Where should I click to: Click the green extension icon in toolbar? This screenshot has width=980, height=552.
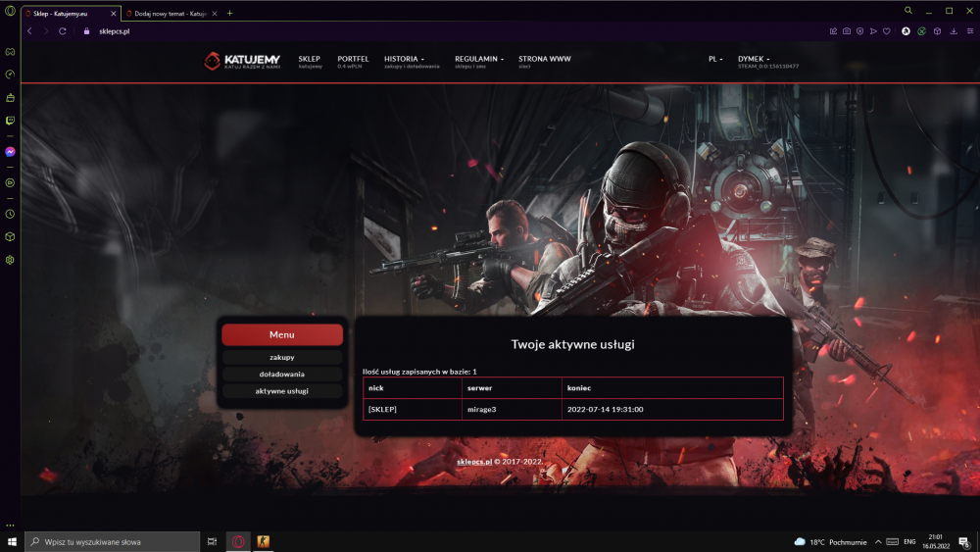(x=921, y=31)
